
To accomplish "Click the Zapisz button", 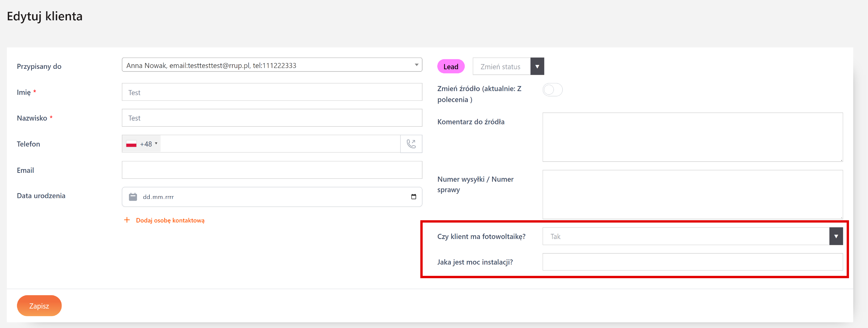I will point(39,306).
